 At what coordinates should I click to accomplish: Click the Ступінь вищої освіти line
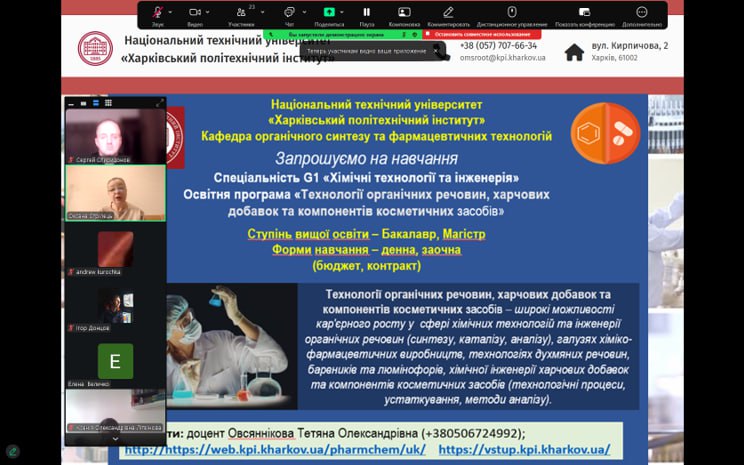(x=366, y=234)
